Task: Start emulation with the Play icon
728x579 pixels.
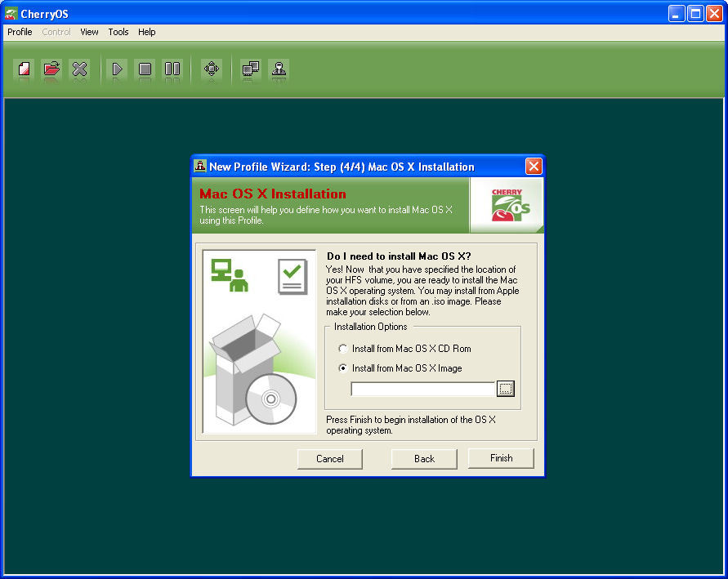Action: point(117,69)
